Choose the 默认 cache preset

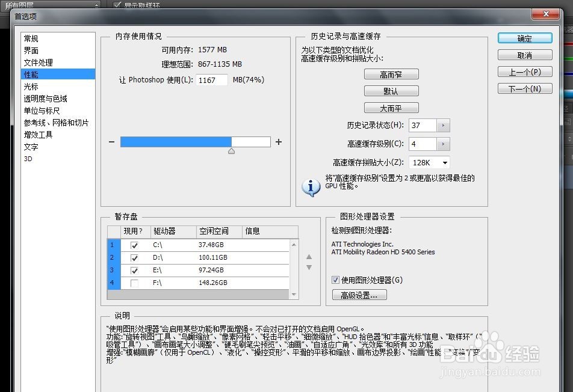click(x=391, y=91)
